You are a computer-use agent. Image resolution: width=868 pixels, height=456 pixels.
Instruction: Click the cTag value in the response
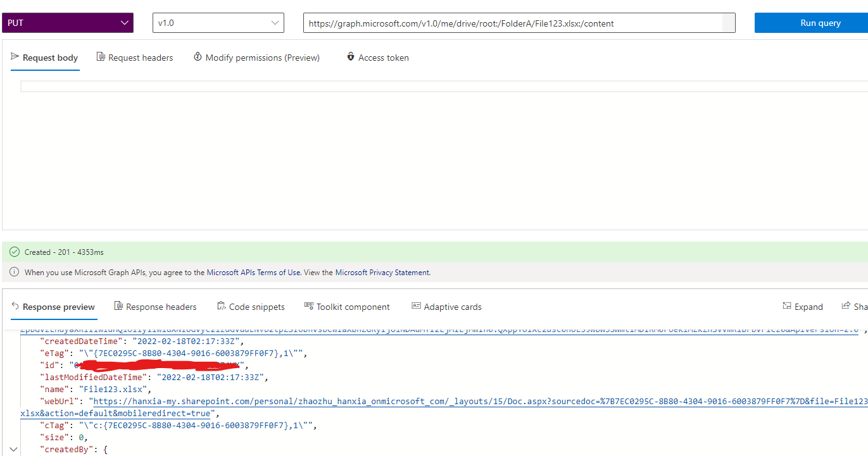(x=197, y=426)
